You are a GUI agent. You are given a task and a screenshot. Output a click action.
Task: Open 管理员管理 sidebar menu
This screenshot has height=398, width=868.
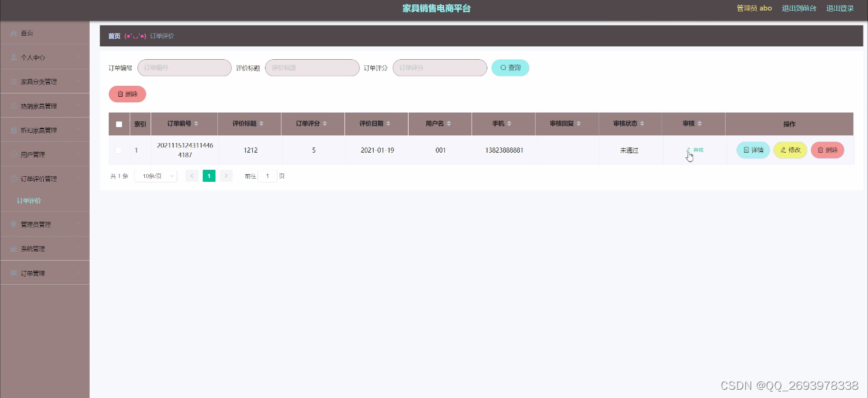[x=44, y=224]
